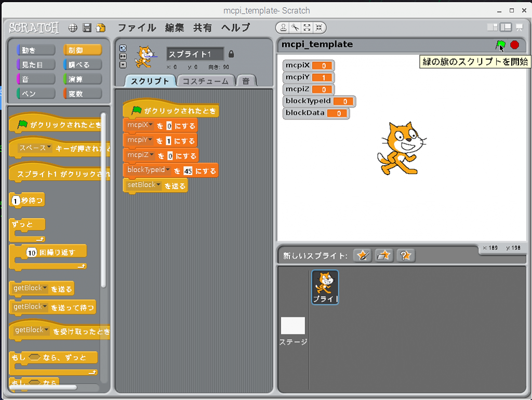
Task: Click the 10 value in the repeat block
Action: [32, 253]
